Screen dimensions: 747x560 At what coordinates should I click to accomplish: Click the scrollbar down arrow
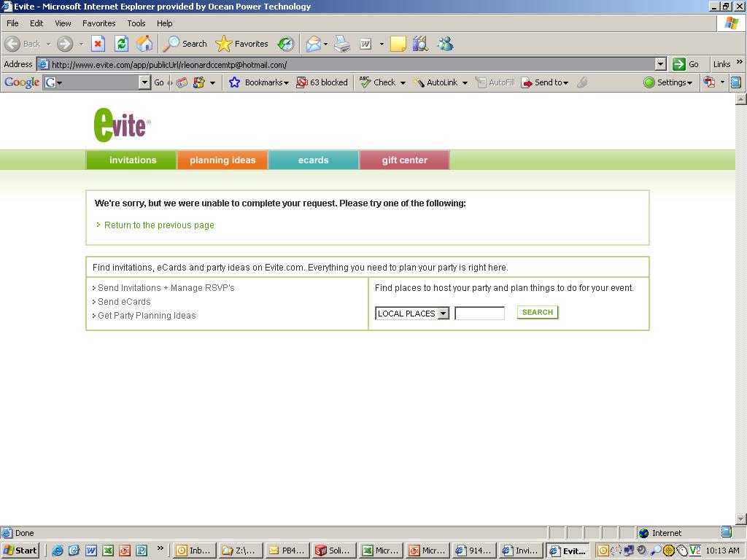pyautogui.click(x=740, y=518)
